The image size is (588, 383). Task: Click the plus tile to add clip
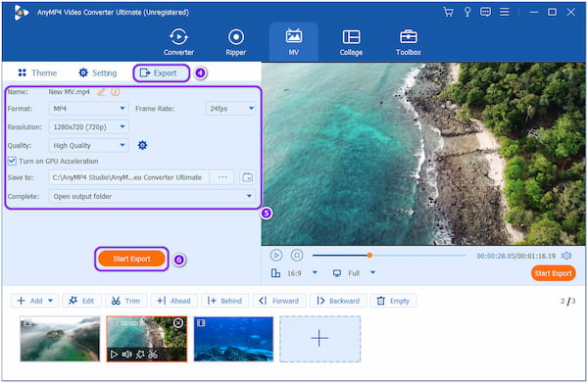click(319, 339)
